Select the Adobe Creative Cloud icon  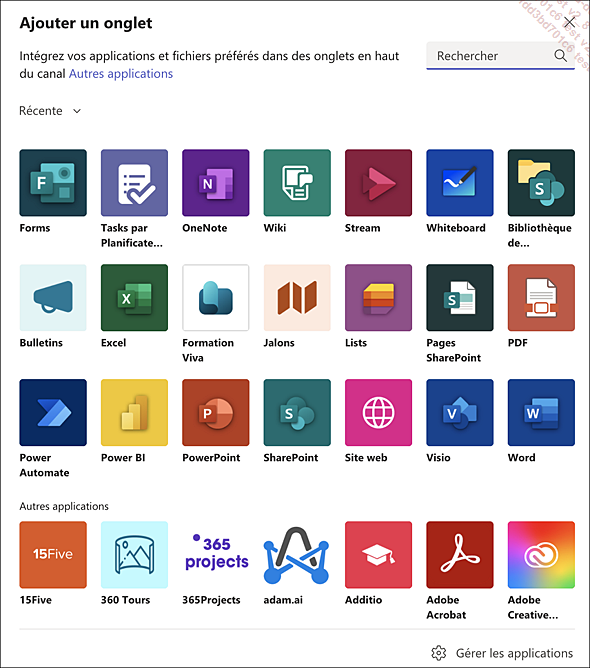tap(541, 555)
